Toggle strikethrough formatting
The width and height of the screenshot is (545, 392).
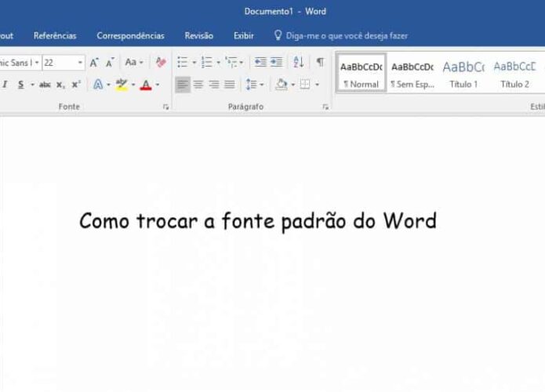[45, 85]
